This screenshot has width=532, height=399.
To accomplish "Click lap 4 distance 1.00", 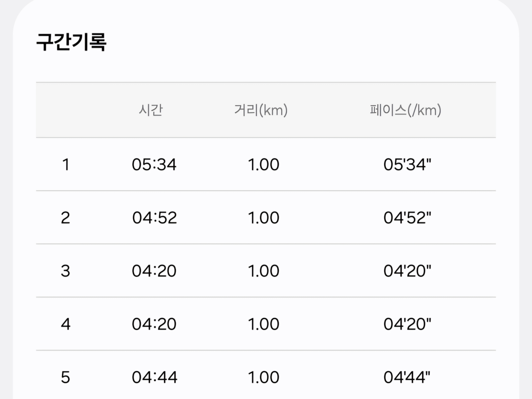I will pyautogui.click(x=264, y=324).
